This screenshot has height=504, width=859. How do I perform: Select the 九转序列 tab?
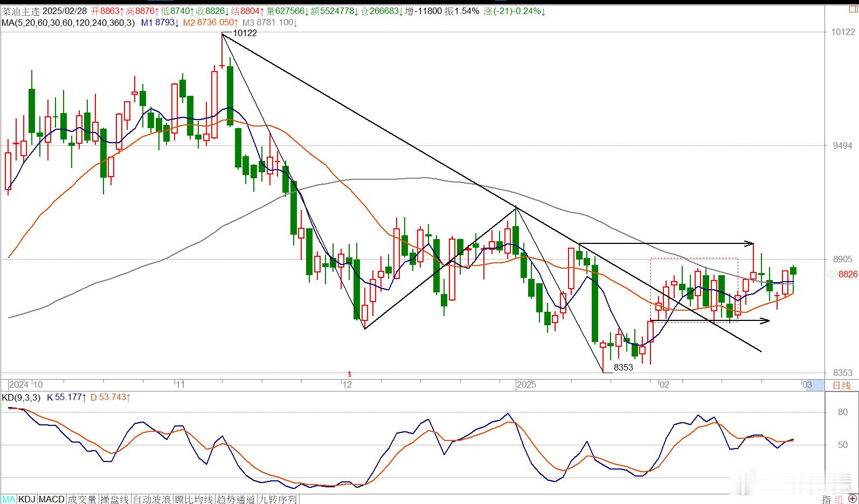(278, 499)
